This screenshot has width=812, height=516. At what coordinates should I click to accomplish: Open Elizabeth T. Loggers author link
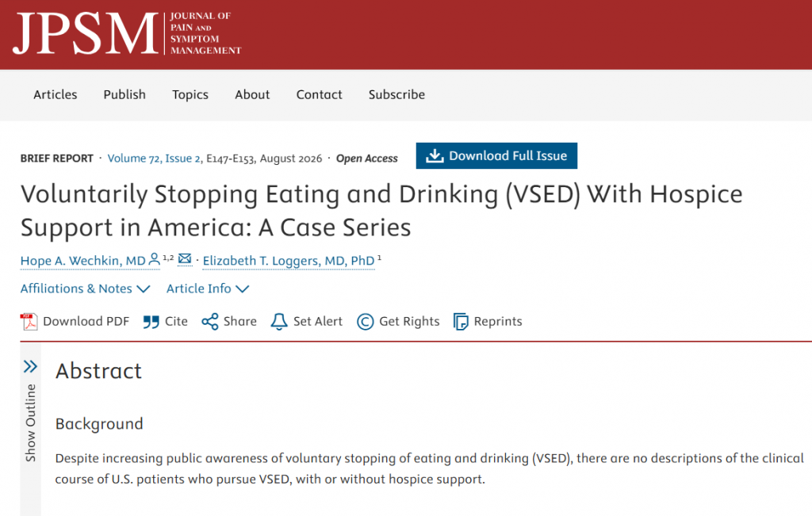click(289, 261)
